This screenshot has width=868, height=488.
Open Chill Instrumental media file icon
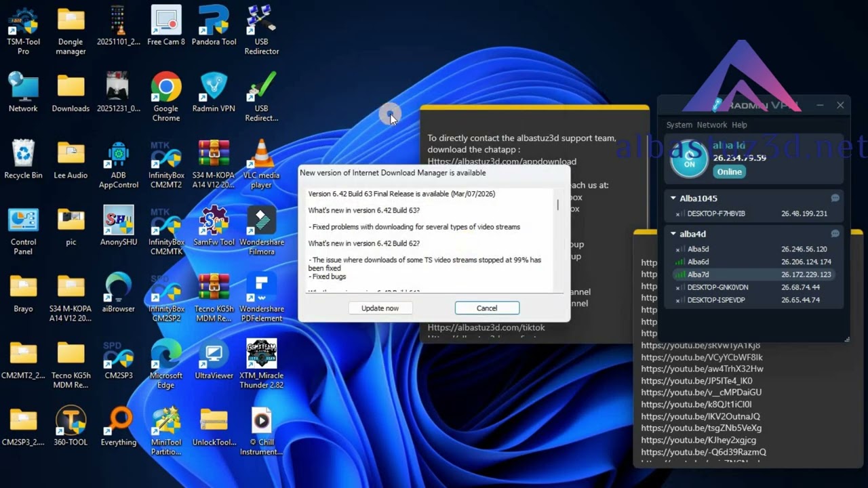[262, 430]
